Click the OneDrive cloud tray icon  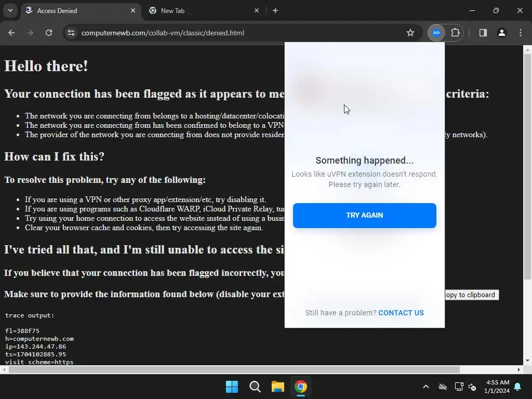click(x=443, y=387)
